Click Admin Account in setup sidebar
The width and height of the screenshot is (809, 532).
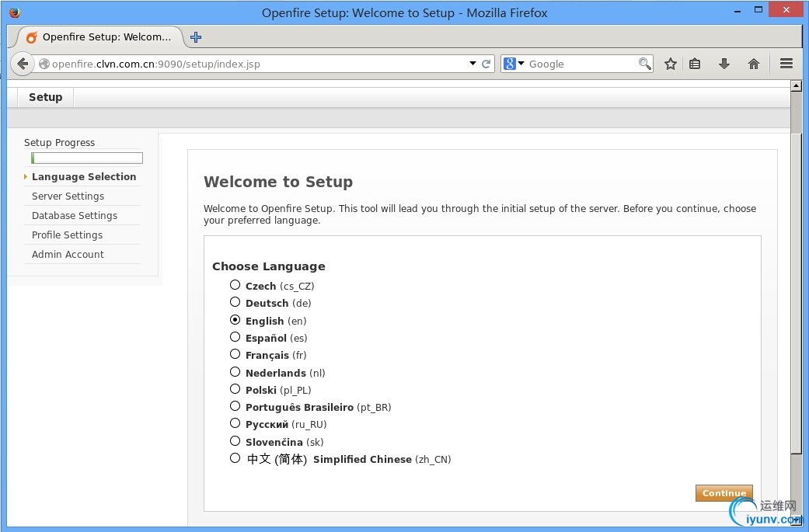click(68, 255)
